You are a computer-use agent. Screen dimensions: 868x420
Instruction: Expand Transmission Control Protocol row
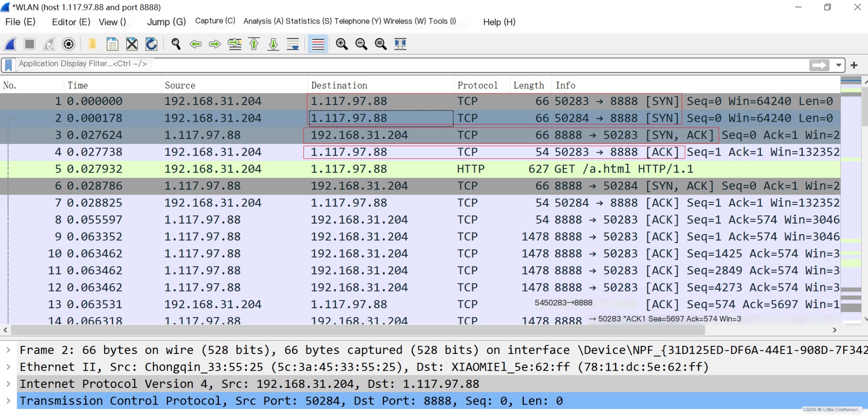click(8, 401)
